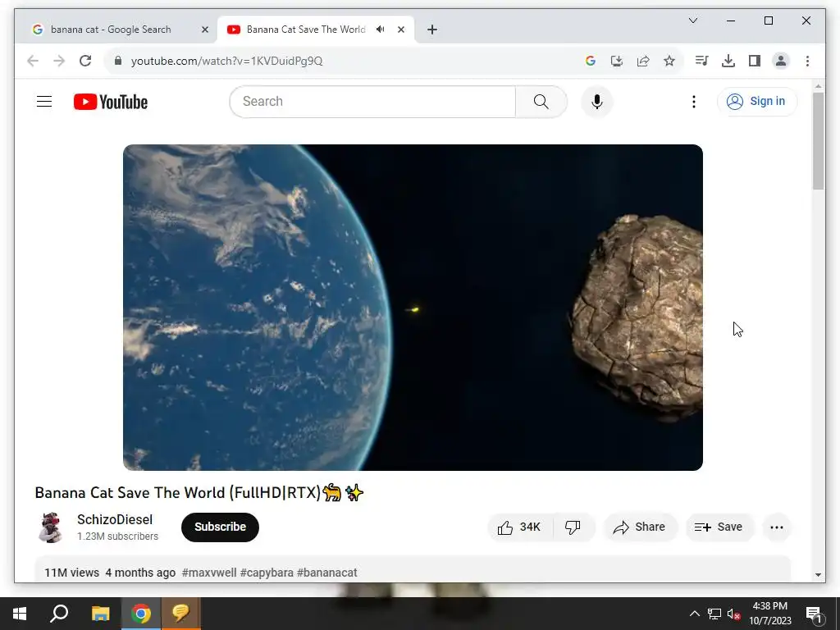
Task: Open the Chrome profile avatar
Action: [781, 61]
